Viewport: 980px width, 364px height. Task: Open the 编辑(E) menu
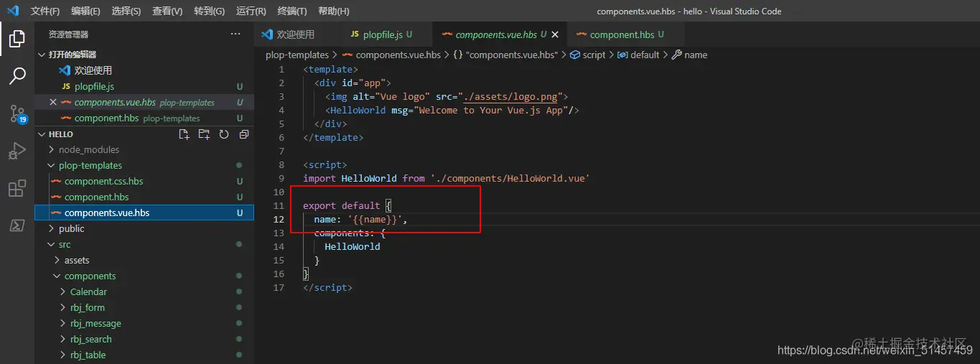[86, 11]
